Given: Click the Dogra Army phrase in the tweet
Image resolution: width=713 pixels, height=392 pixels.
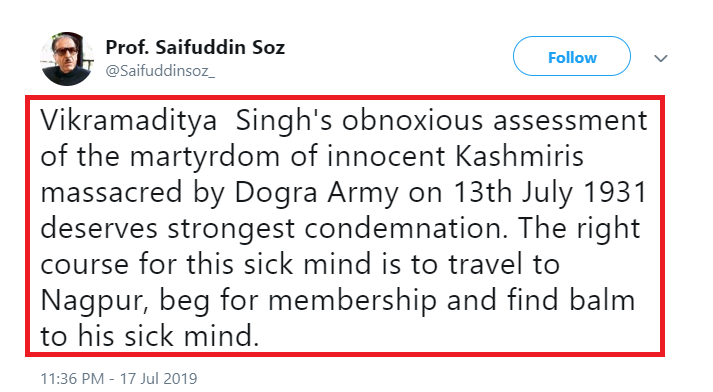Looking at the screenshot, I should [x=316, y=194].
